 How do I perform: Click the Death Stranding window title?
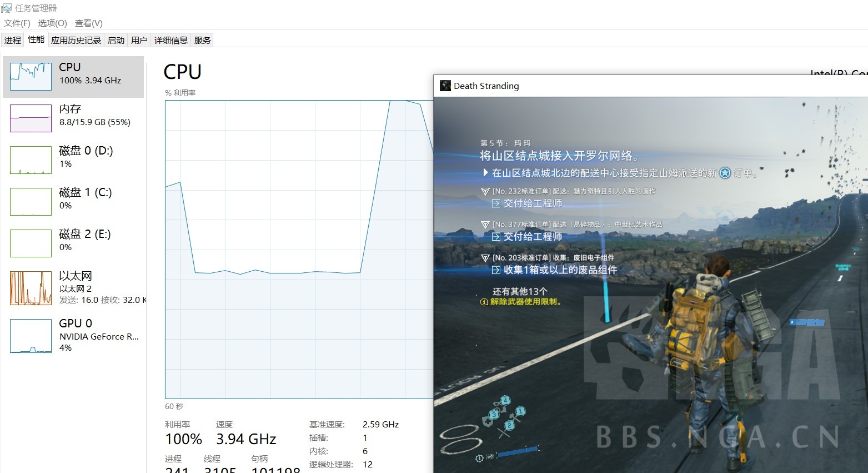coord(486,86)
